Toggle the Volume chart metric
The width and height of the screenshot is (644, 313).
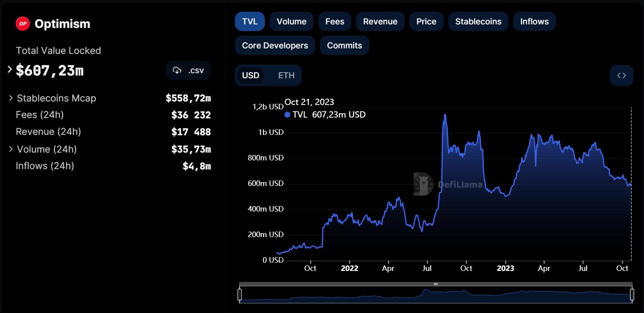point(292,22)
